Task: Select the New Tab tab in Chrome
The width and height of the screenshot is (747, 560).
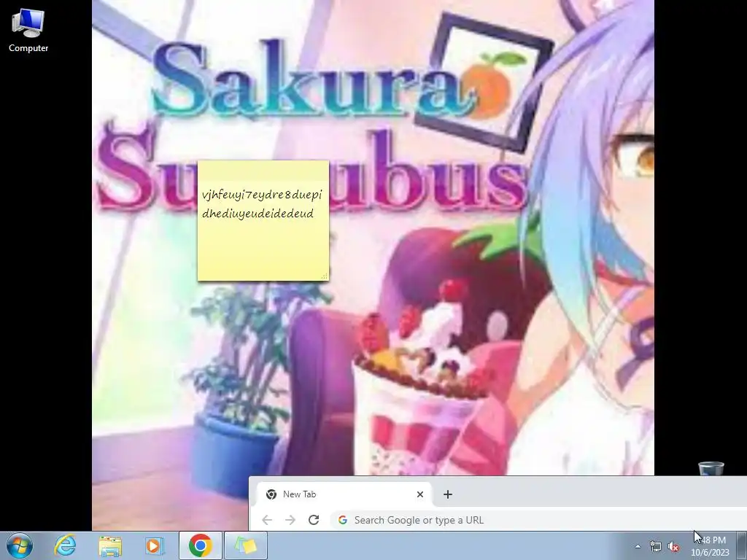Action: tap(344, 494)
